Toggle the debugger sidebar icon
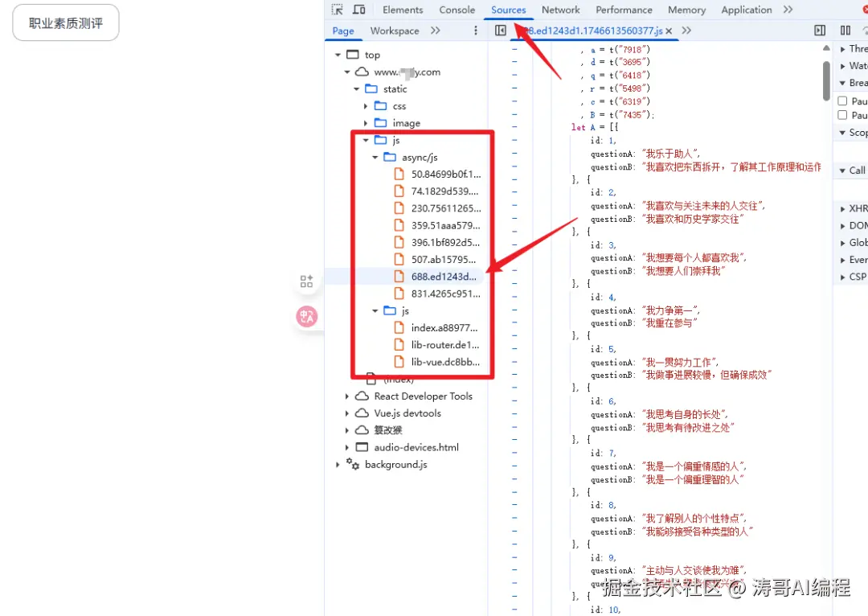868x616 pixels. [820, 31]
